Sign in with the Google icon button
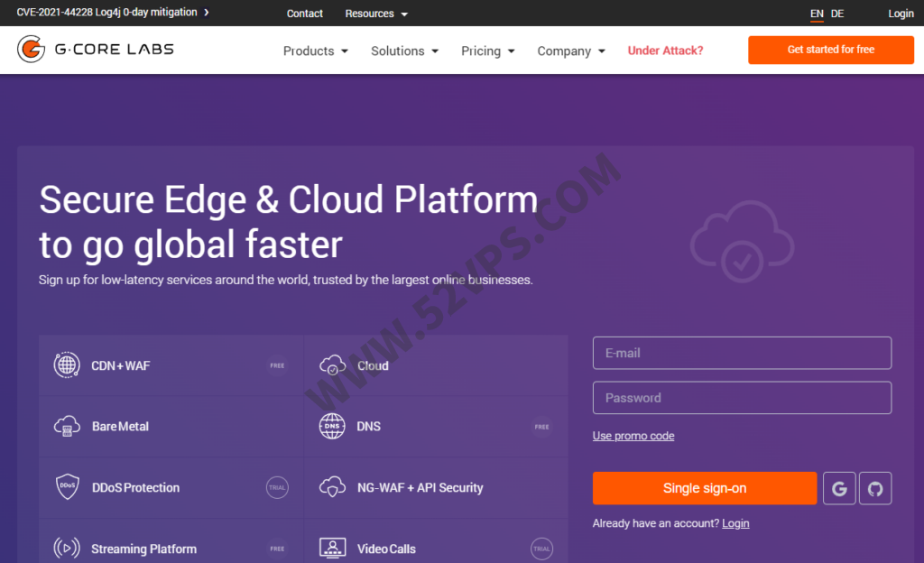Screen dimensions: 924x563 pyautogui.click(x=839, y=488)
